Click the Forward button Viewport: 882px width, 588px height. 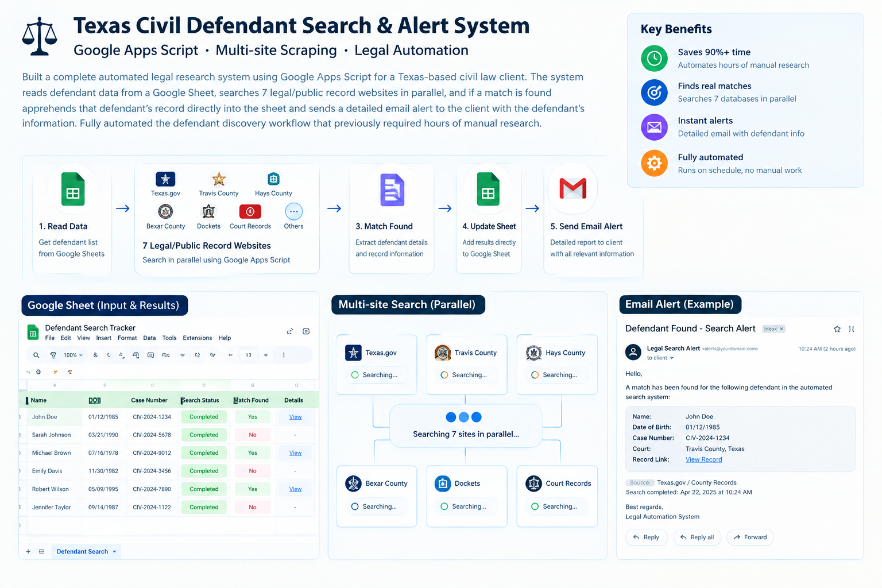tap(751, 537)
